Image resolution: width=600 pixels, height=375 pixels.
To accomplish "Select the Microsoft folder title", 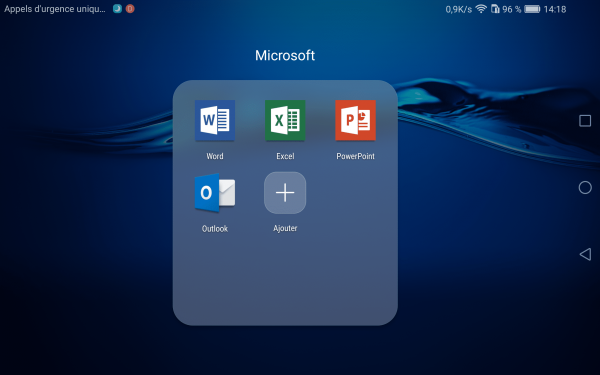I will pos(285,55).
